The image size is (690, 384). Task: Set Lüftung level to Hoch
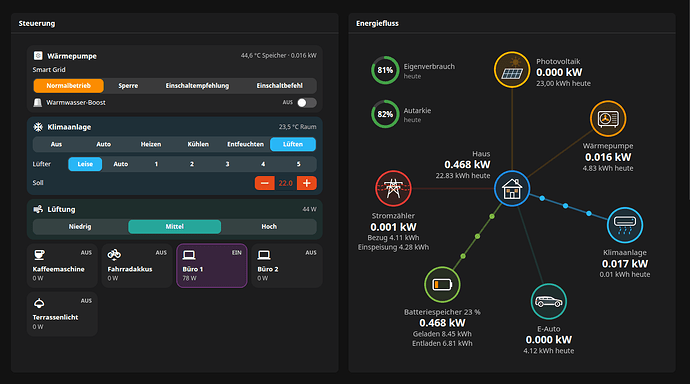pyautogui.click(x=269, y=227)
